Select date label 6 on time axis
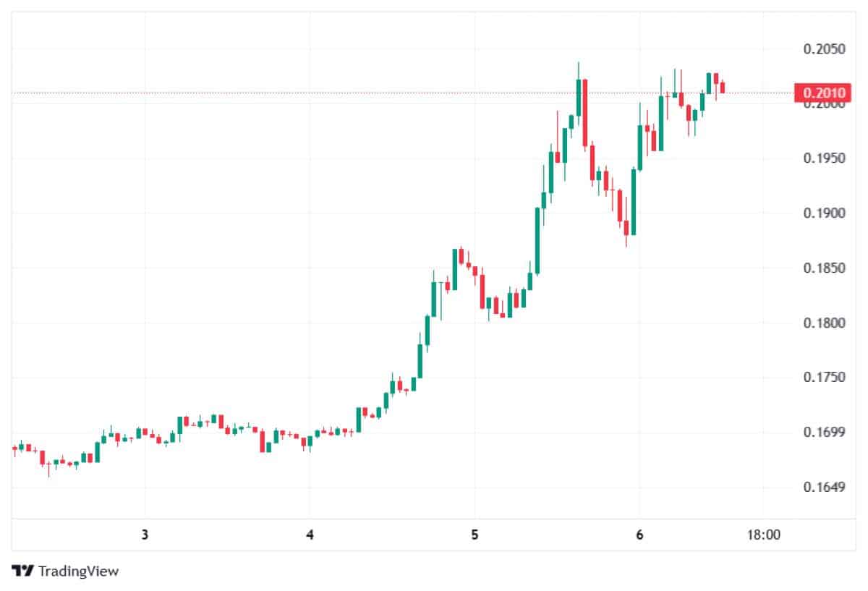This screenshot has height=591, width=868. click(x=639, y=535)
